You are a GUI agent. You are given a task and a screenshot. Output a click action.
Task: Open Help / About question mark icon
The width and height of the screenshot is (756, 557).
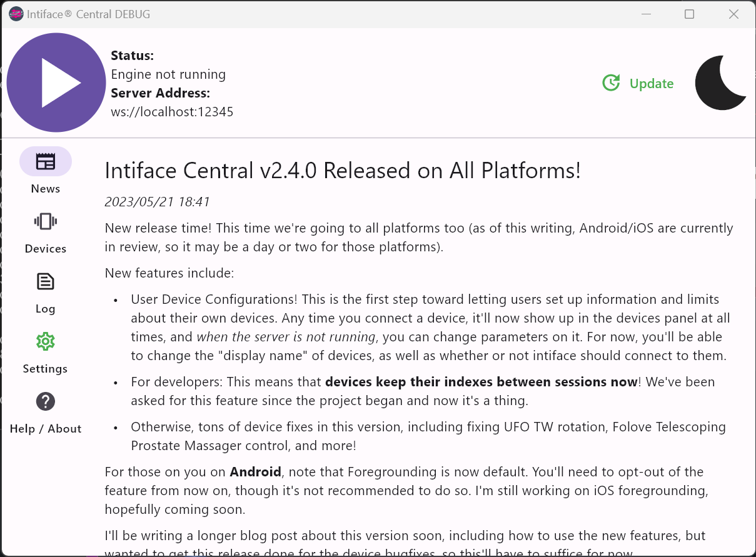[x=45, y=401]
